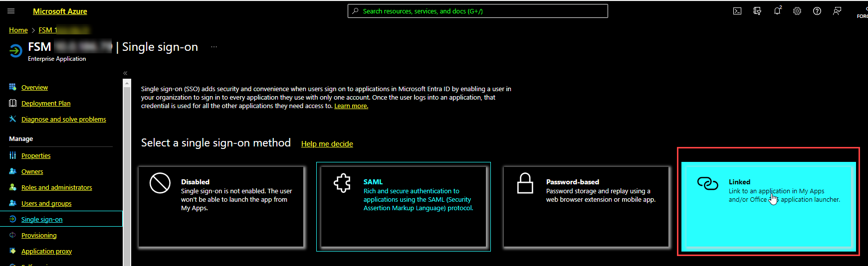
Task: Select the Disabled sign-on method card
Action: coord(221,207)
